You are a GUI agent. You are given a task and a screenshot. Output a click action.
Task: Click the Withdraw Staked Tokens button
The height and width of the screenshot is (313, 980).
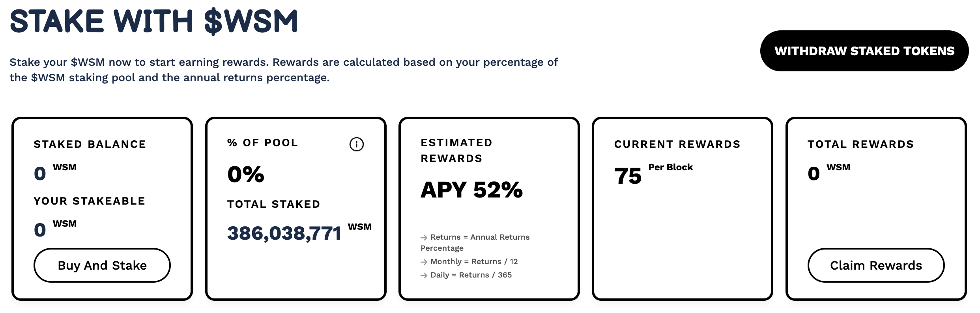click(x=864, y=51)
